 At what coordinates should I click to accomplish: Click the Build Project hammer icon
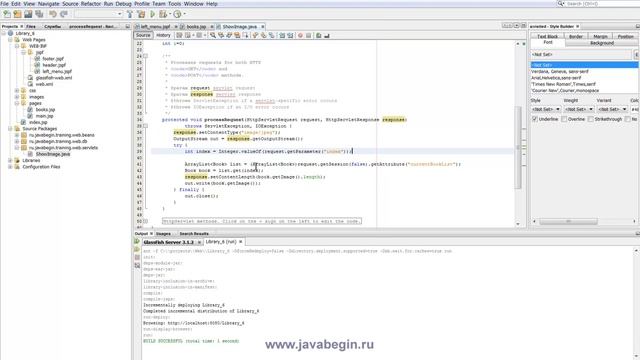(130, 14)
